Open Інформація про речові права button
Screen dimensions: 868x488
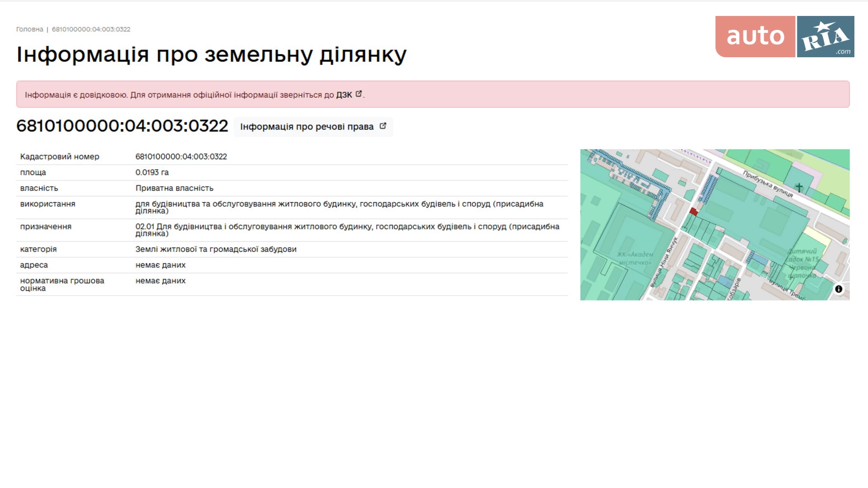coord(313,127)
